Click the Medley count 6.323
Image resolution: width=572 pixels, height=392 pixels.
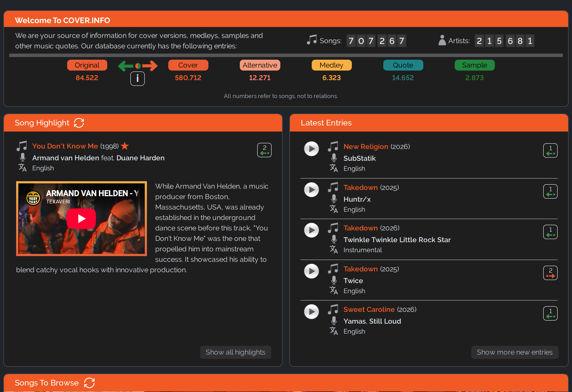click(x=332, y=78)
